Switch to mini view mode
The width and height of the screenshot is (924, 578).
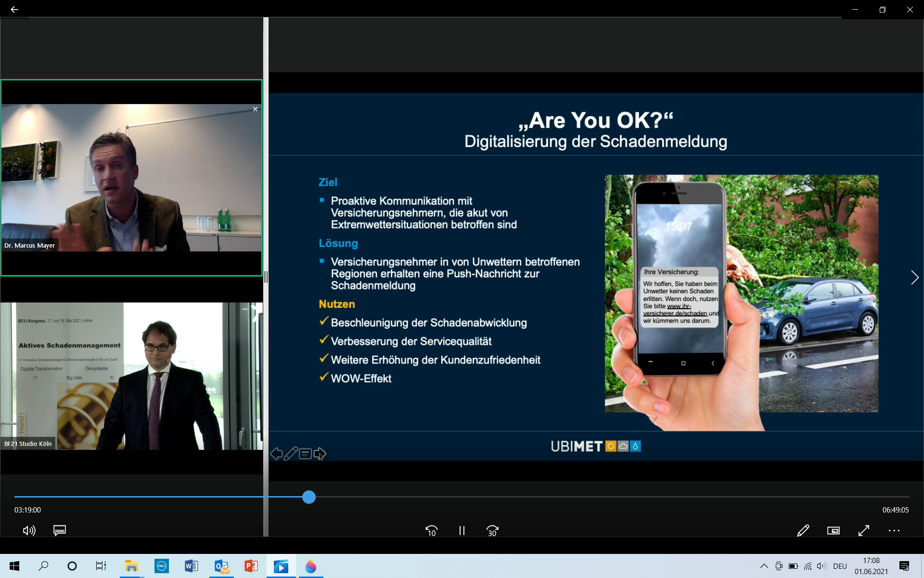point(833,530)
